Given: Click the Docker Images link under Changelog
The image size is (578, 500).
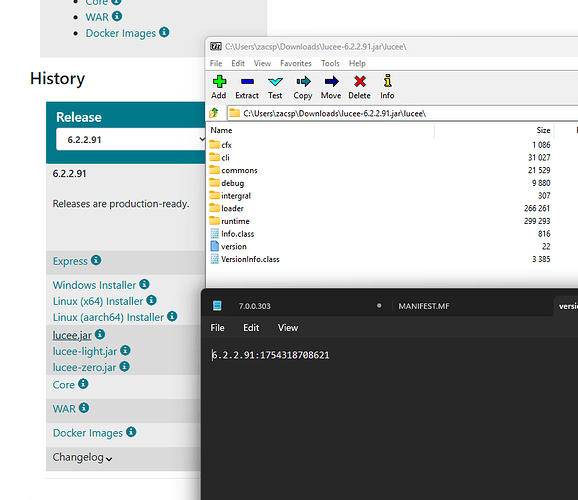Looking at the screenshot, I should [88, 433].
